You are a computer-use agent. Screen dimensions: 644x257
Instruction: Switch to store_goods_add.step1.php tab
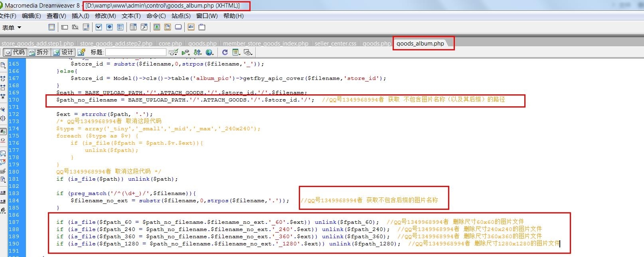[x=38, y=44]
